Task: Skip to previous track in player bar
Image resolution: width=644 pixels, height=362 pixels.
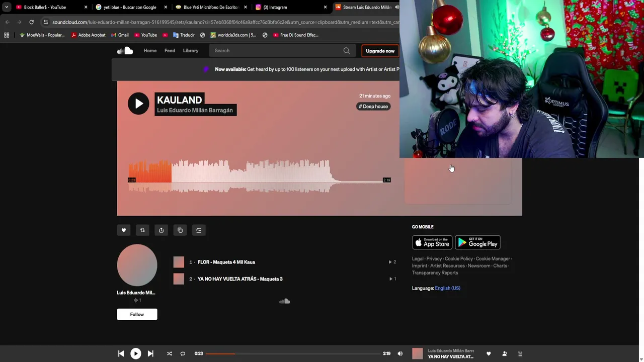Action: pos(121,353)
